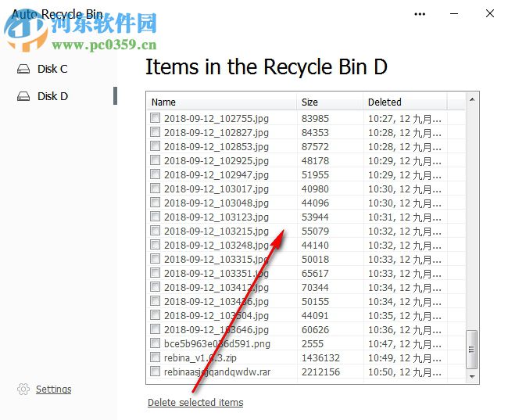508x420 pixels.
Task: Click size value 1436132
Action: coord(320,357)
